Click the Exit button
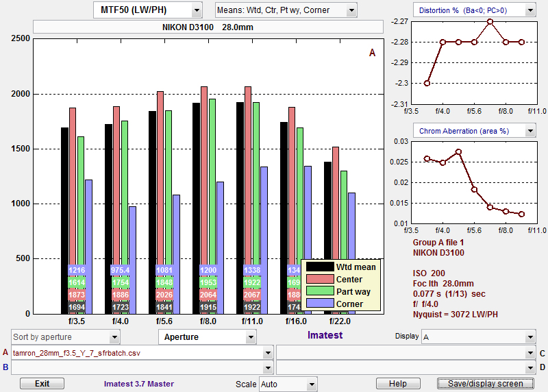 [42, 384]
